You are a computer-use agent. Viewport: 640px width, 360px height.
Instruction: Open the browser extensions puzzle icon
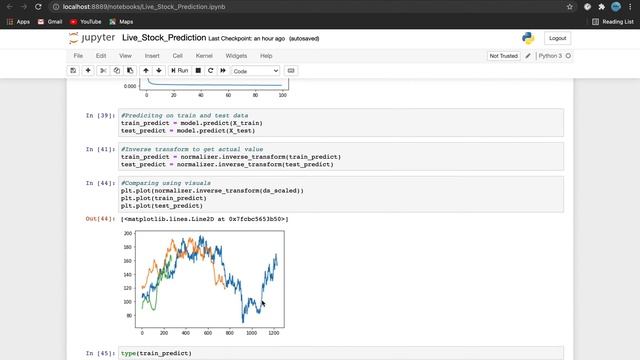(601, 7)
